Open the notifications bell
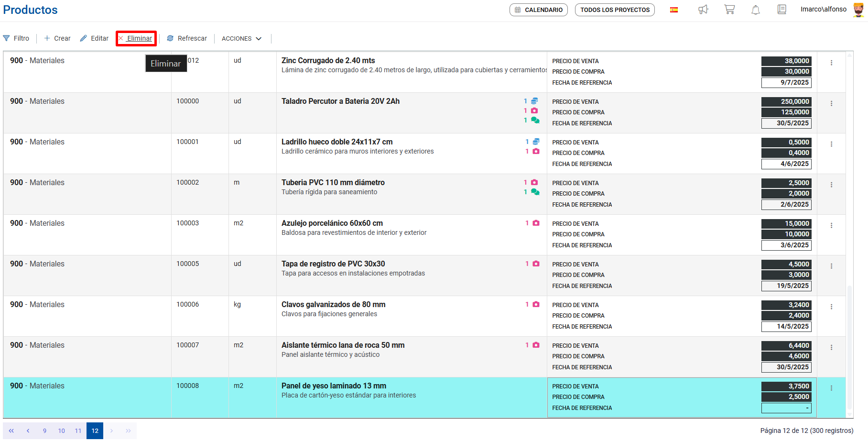 click(756, 10)
